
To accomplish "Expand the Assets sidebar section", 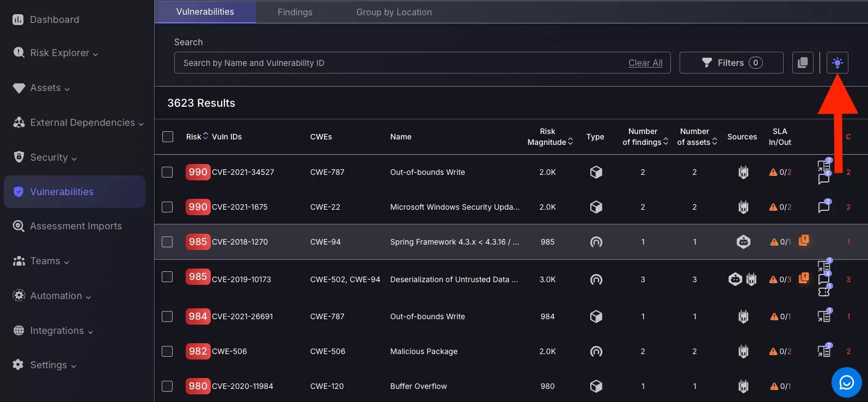I will [x=41, y=88].
